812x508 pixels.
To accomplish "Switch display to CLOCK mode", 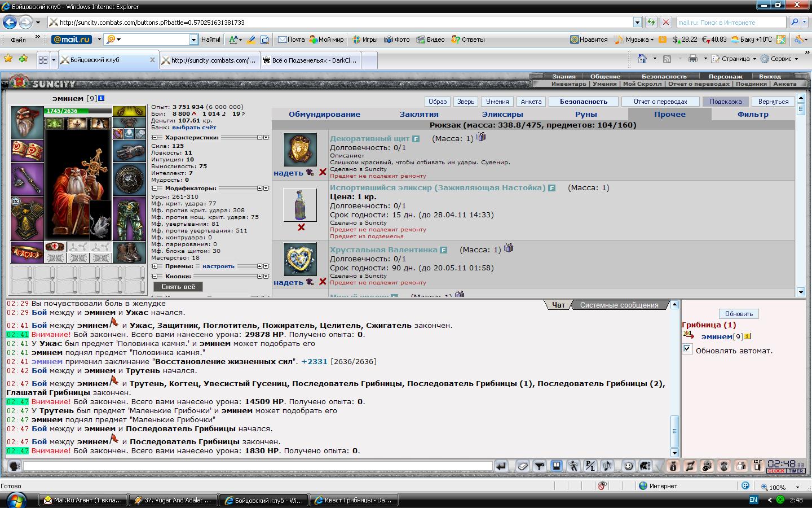I will pos(776,471).
